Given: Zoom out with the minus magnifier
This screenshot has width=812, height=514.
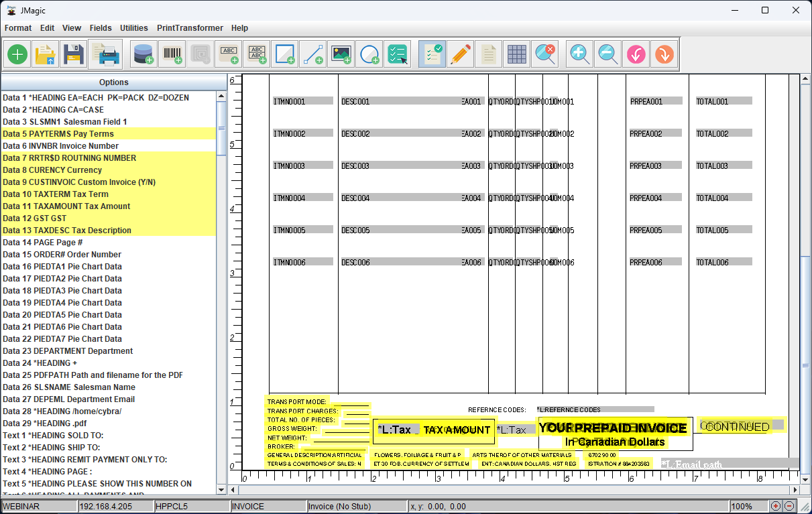Looking at the screenshot, I should pyautogui.click(x=608, y=54).
